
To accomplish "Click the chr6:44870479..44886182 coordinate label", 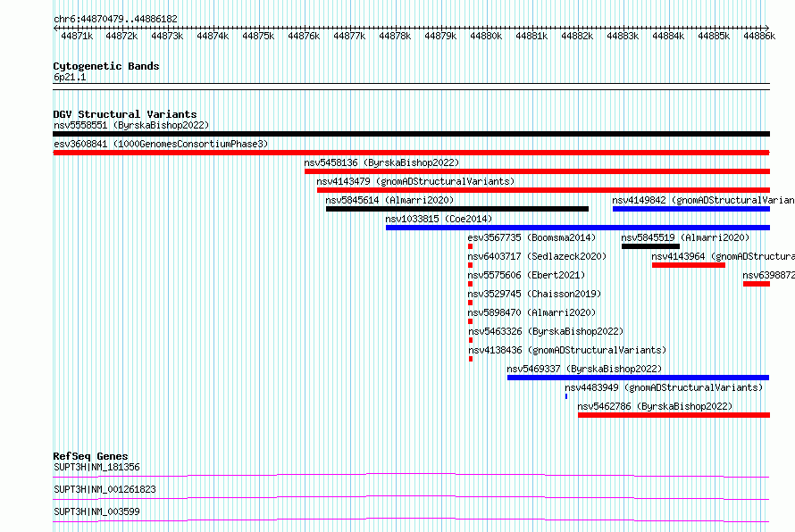I will pos(115,19).
